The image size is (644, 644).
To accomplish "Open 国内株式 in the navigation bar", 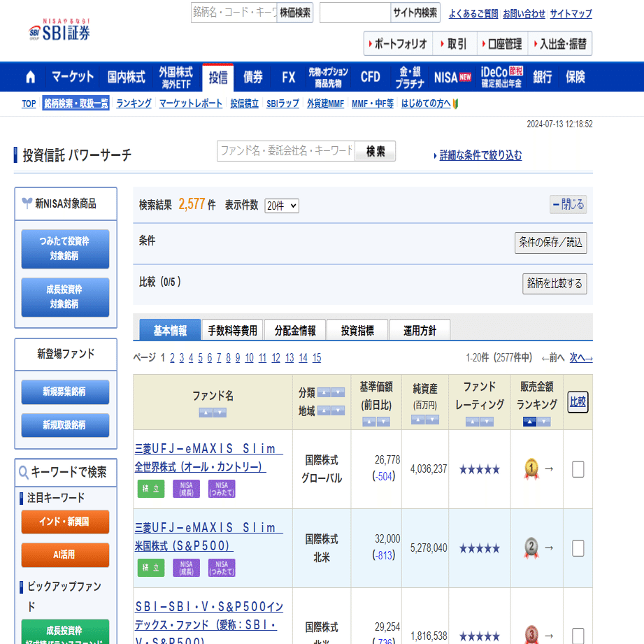I will coord(126,77).
